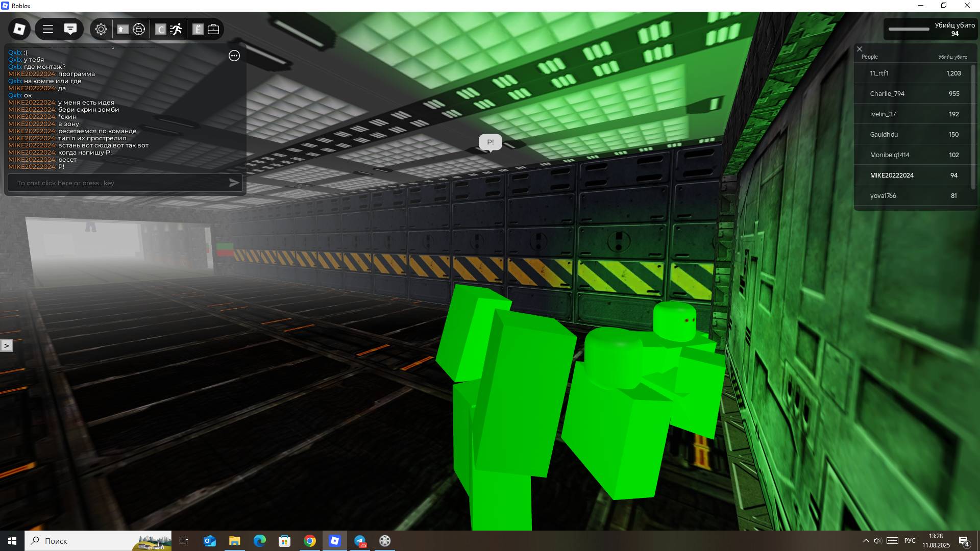Screen dimensions: 980x551
Task: Open the gear settings icon
Action: click(101, 29)
